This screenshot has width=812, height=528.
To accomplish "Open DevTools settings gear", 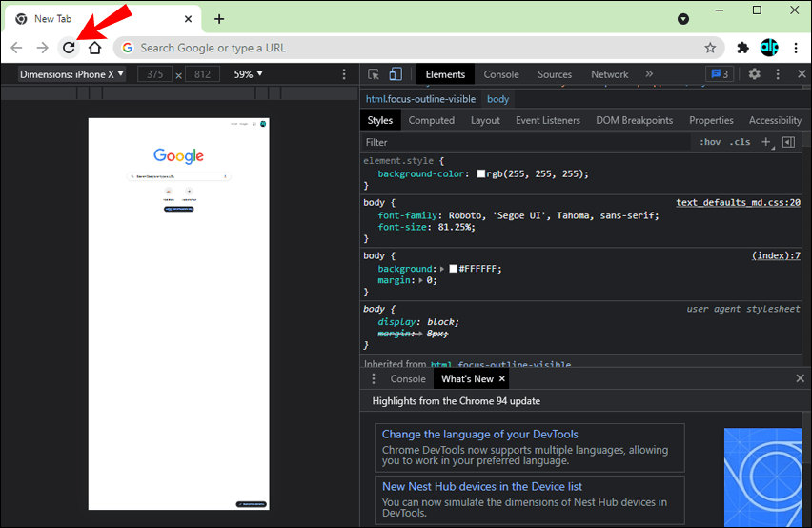I will (x=755, y=74).
